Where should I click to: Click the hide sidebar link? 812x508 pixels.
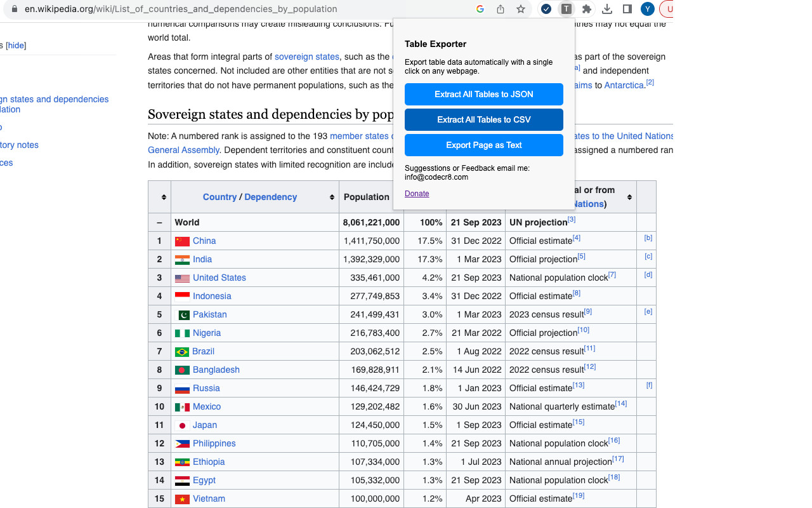(x=16, y=45)
